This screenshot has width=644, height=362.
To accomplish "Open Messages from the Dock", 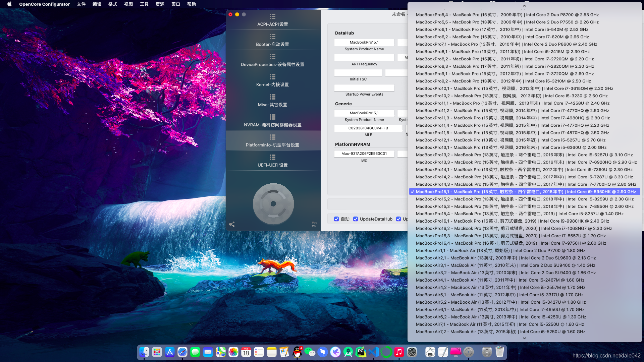I will pos(195,352).
